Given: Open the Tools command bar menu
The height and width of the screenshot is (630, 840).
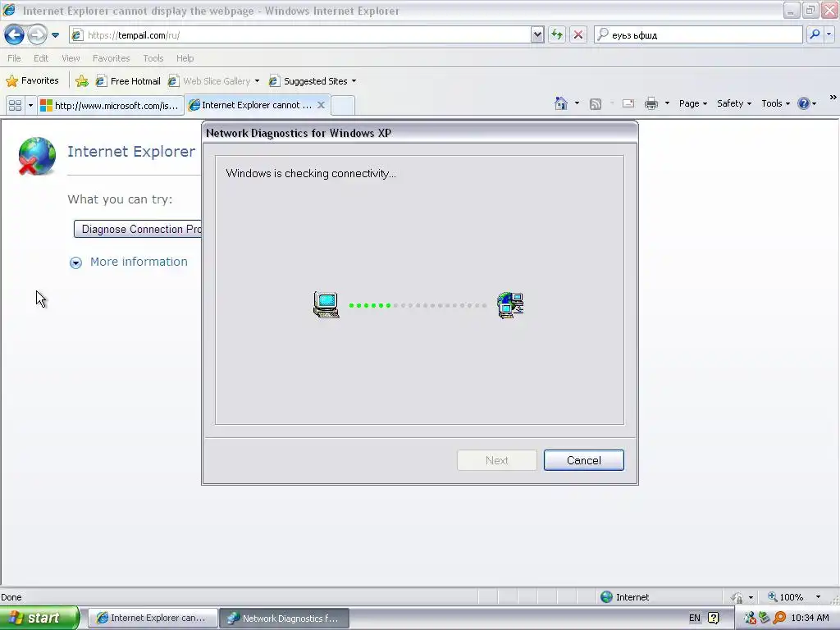Looking at the screenshot, I should 776,103.
